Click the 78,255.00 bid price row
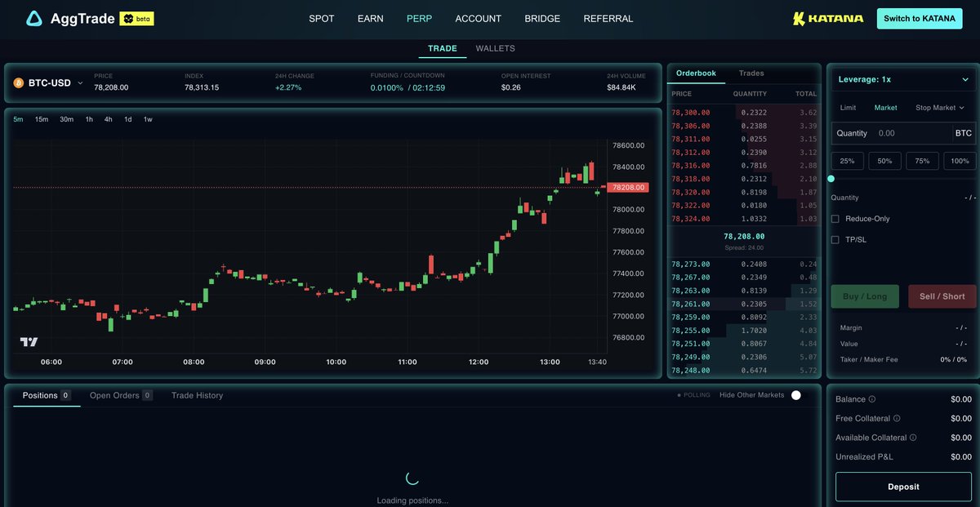The width and height of the screenshot is (980, 507). point(744,331)
